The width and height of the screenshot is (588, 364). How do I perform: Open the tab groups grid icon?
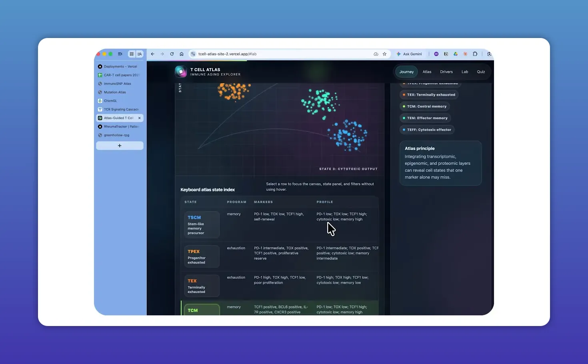tap(132, 54)
